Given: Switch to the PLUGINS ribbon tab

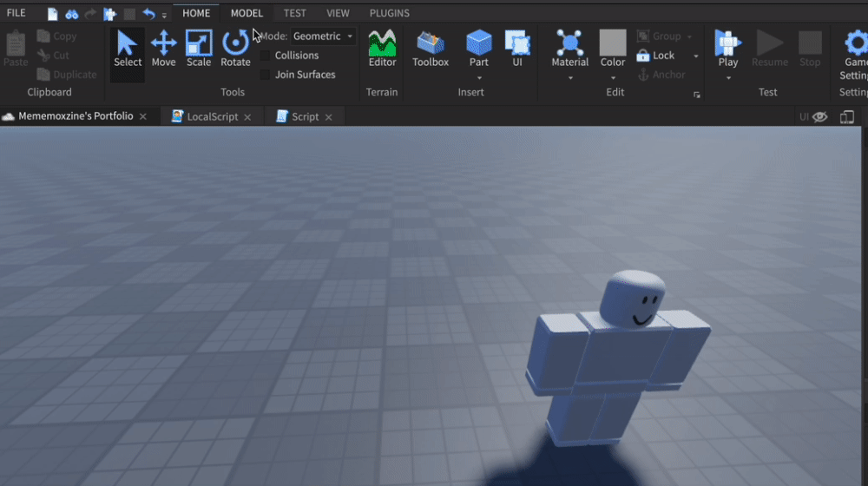Looking at the screenshot, I should click(x=389, y=13).
